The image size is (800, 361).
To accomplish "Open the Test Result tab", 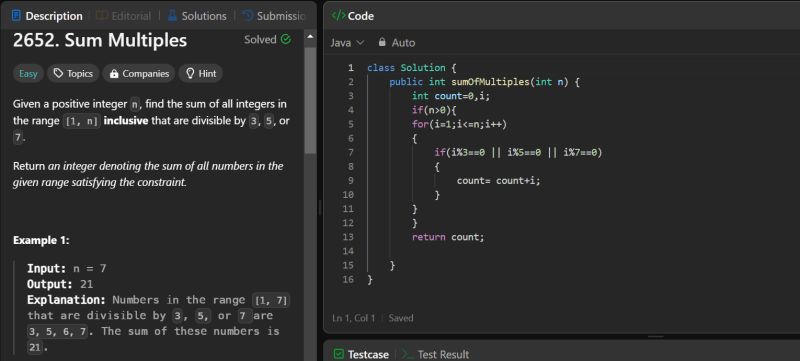I will coord(436,354).
